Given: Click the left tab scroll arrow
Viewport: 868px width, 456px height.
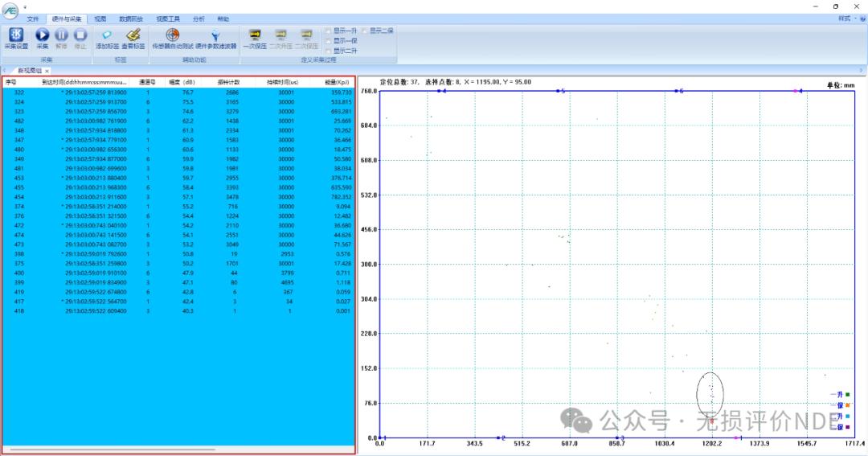Looking at the screenshot, I should click(x=5, y=70).
